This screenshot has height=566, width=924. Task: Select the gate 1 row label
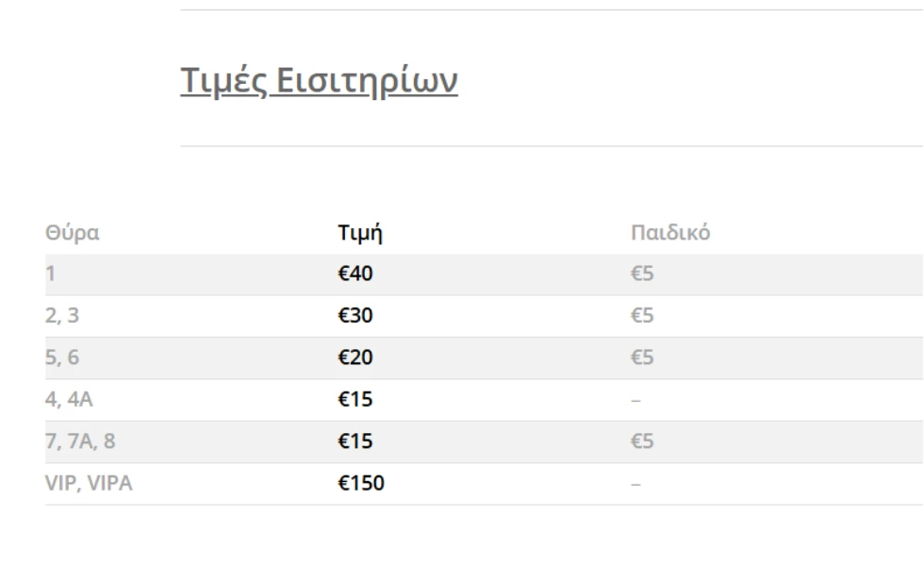(49, 275)
